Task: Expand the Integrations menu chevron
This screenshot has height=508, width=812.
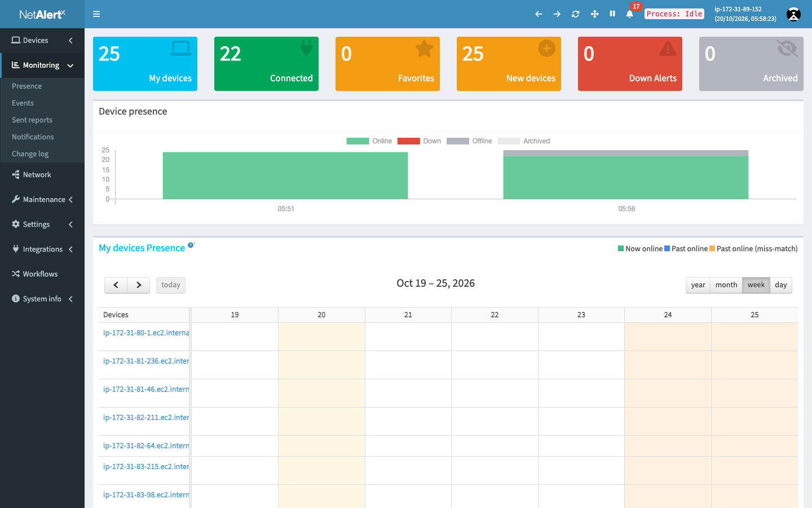Action: tap(70, 249)
